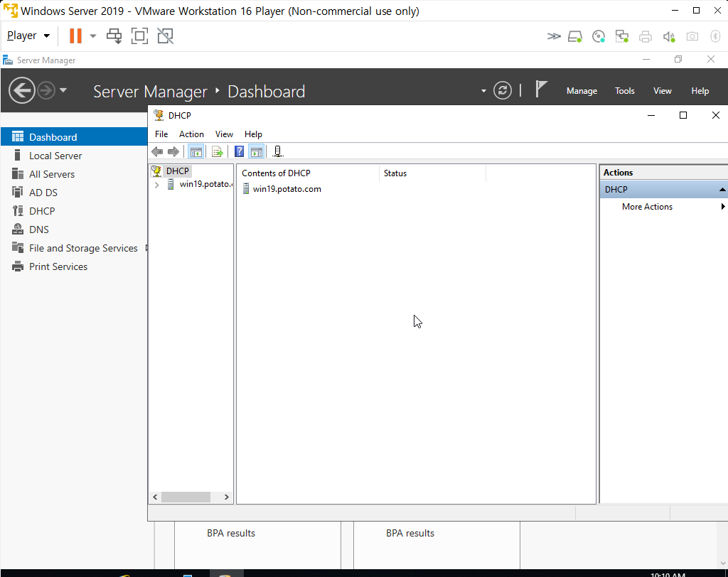Image resolution: width=728 pixels, height=577 pixels.
Task: Click Server Manager forward navigation arrow
Action: (46, 90)
